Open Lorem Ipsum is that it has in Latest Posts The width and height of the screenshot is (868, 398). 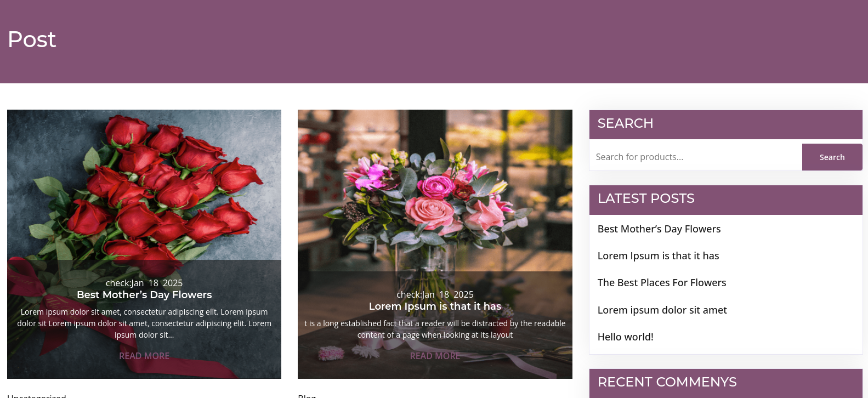pos(658,256)
